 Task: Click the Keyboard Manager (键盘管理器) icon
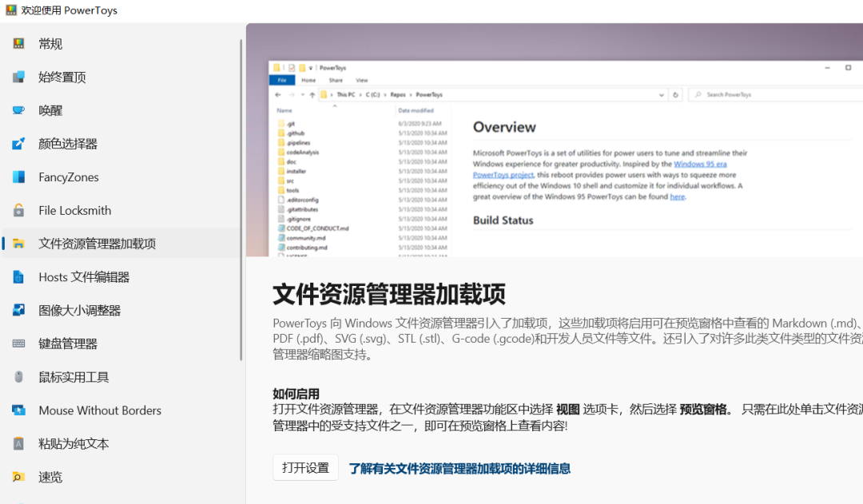18,344
